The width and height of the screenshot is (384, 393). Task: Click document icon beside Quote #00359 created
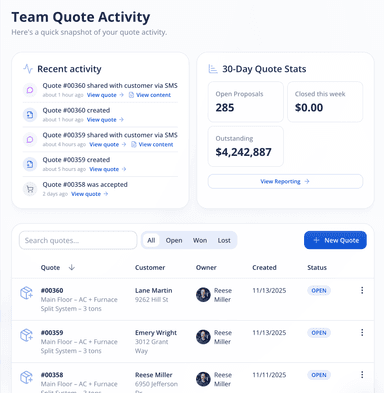pyautogui.click(x=30, y=164)
